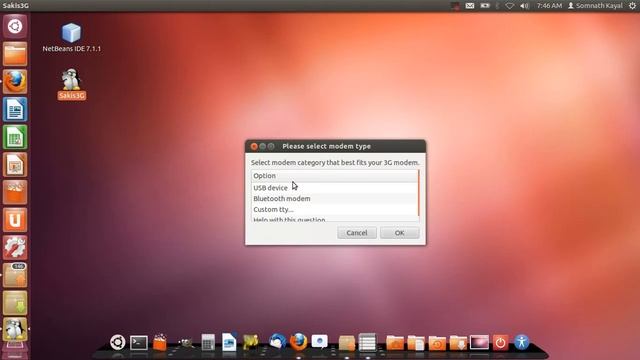Open LibreOffice Writer in the launcher
The height and width of the screenshot is (360, 640).
coord(15,109)
